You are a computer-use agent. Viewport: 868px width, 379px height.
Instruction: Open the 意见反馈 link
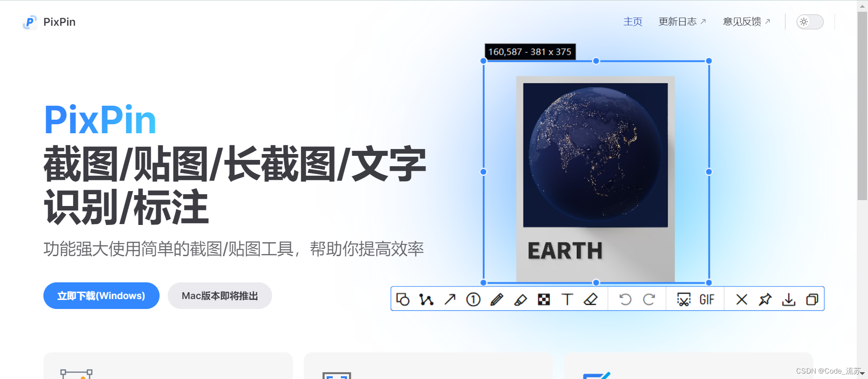pyautogui.click(x=746, y=22)
